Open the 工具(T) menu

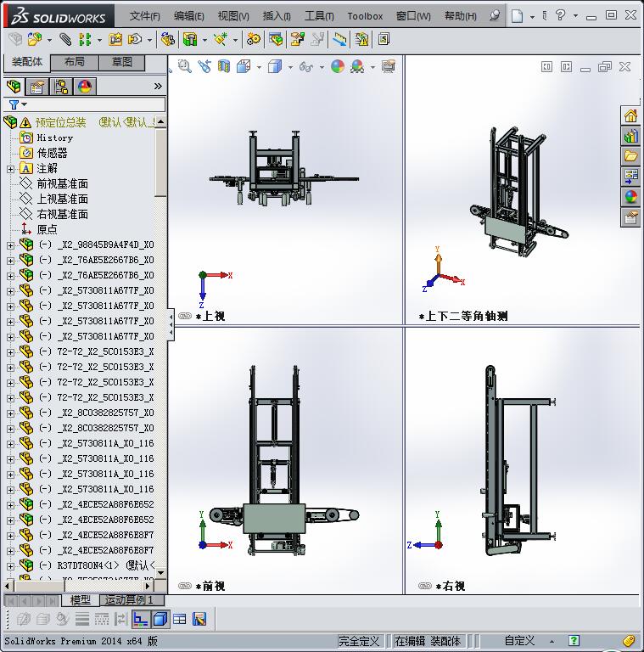click(x=319, y=16)
